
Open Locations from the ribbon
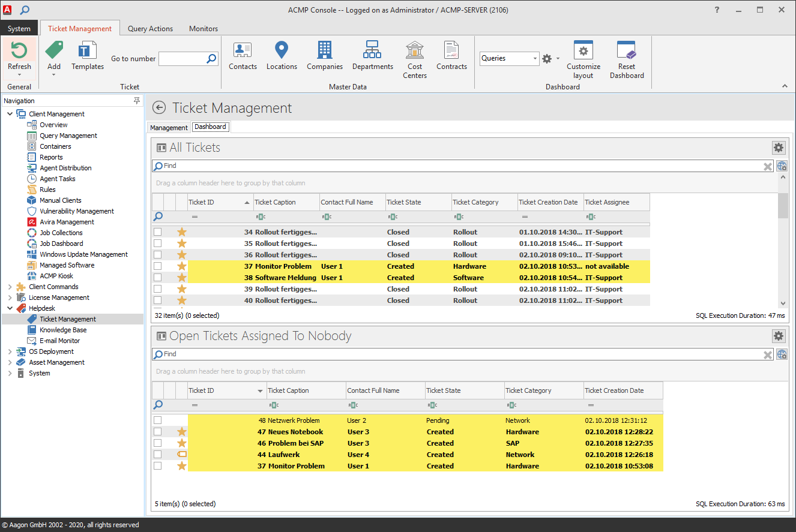click(x=282, y=50)
